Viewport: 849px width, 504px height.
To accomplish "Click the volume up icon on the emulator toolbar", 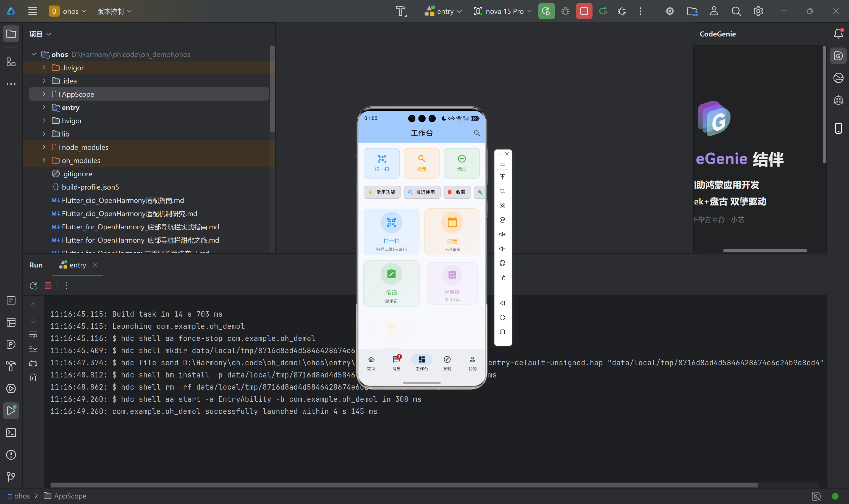I will [502, 234].
